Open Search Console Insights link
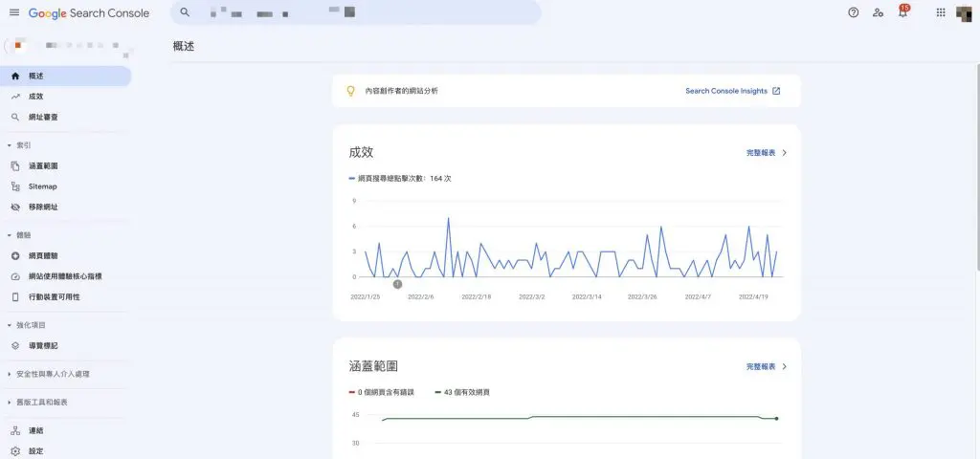Viewport: 980px width, 459px height. [x=726, y=91]
